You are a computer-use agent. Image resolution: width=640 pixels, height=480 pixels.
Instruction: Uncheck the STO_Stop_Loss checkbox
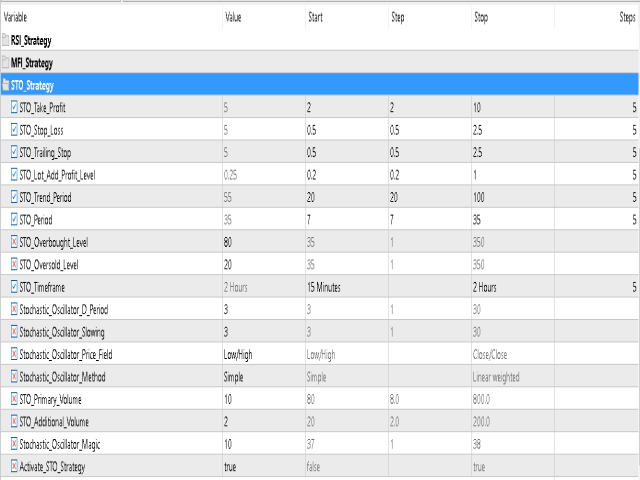click(14, 130)
